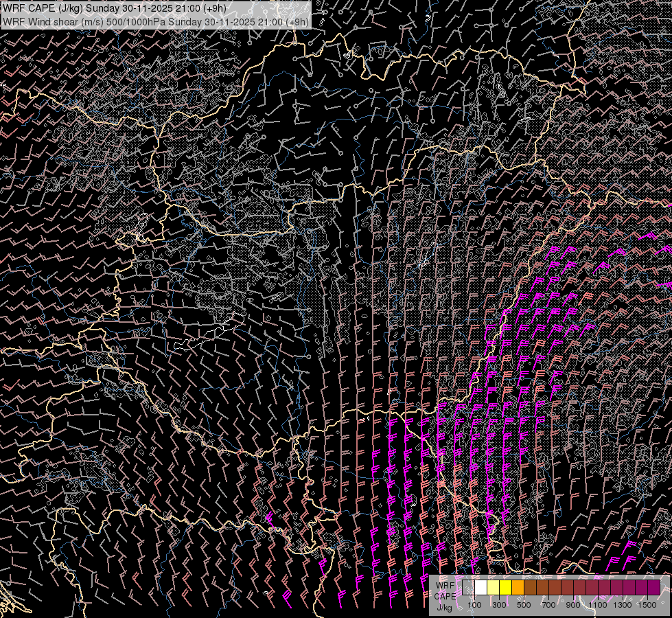
Task: Select the pale yellow legend swatch
Action: coord(493,588)
